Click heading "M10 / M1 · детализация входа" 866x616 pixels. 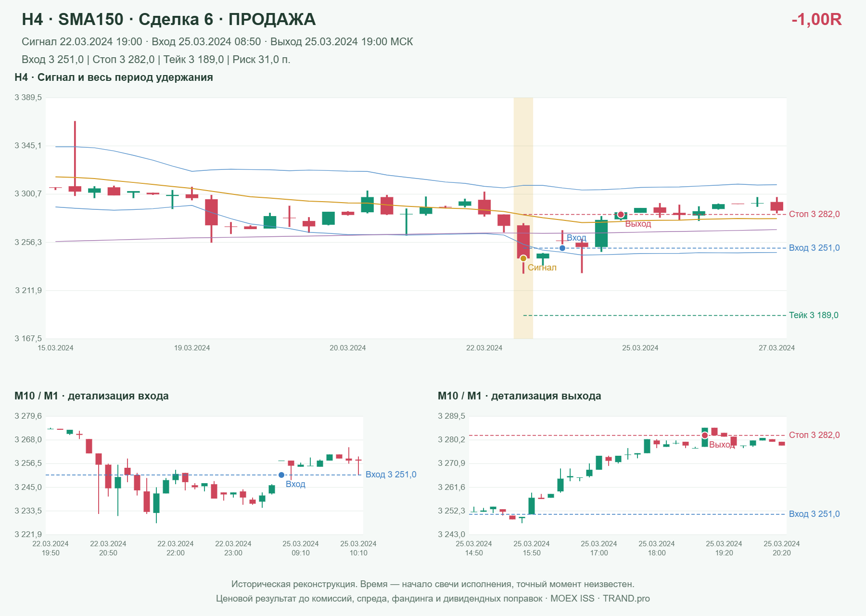pyautogui.click(x=91, y=396)
